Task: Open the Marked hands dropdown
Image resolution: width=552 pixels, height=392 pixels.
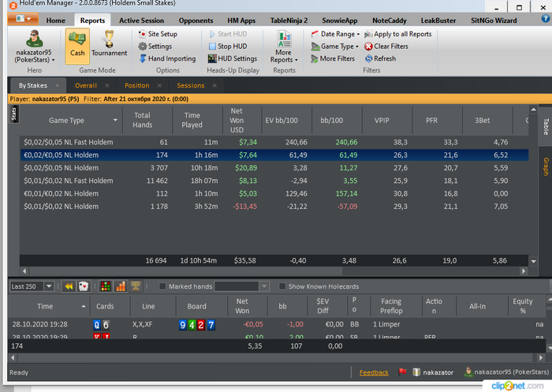Action: [264, 286]
